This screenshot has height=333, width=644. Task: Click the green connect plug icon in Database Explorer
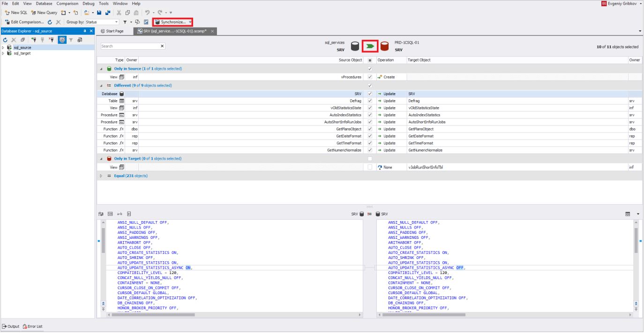[x=34, y=39]
